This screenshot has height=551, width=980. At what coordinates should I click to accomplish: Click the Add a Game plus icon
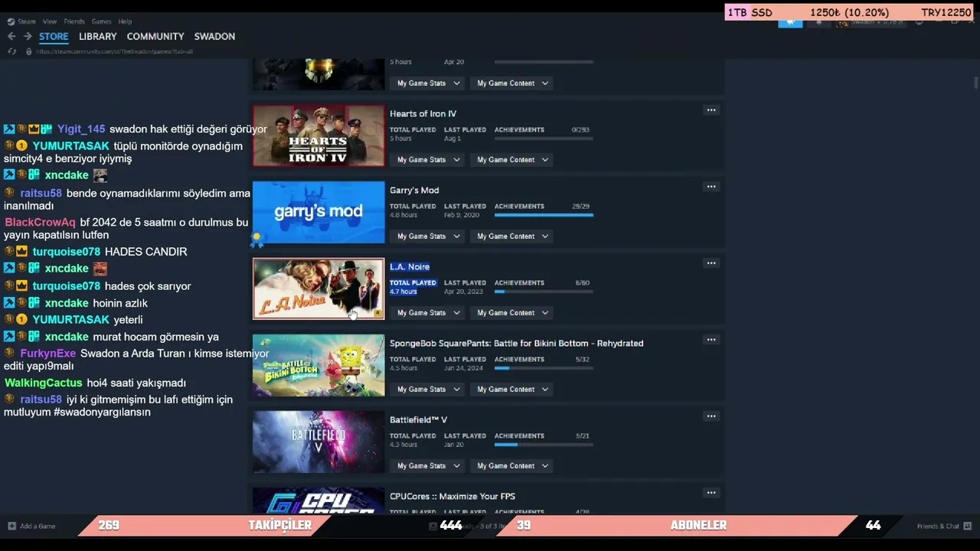click(x=11, y=526)
